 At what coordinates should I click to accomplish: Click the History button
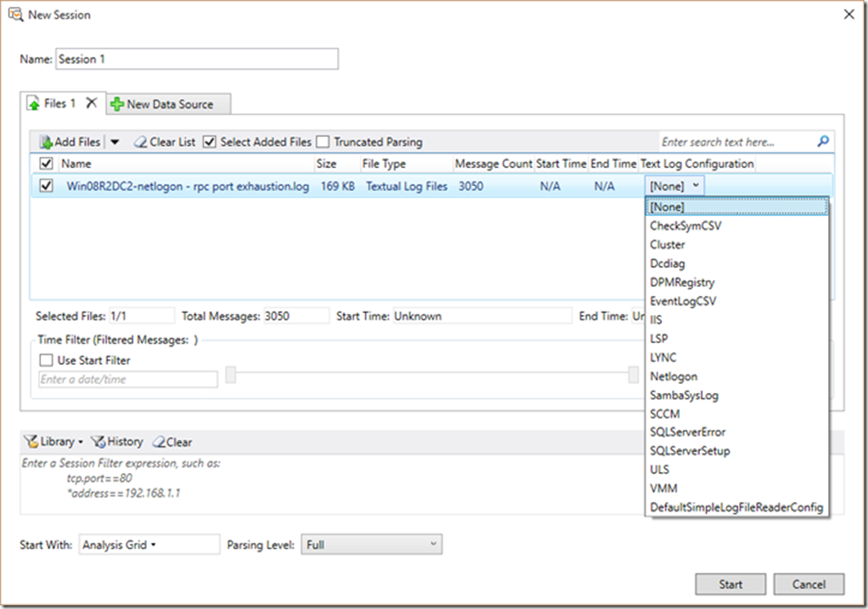pyautogui.click(x=117, y=441)
